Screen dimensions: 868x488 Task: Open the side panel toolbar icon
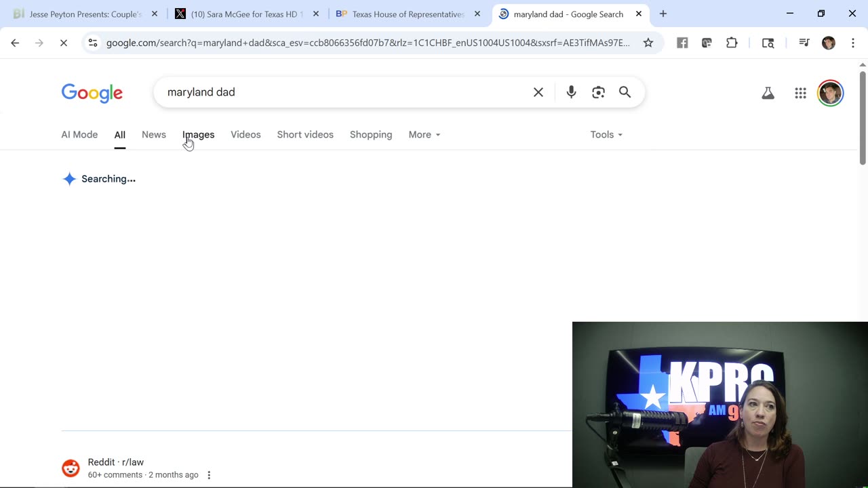coord(768,43)
